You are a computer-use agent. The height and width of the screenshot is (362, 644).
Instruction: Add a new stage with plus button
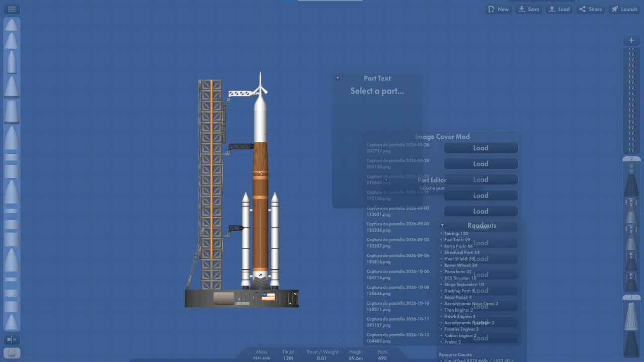[631, 40]
